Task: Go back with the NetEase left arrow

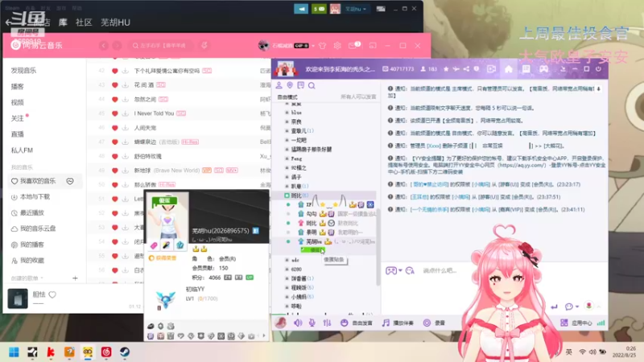Action: (x=104, y=46)
